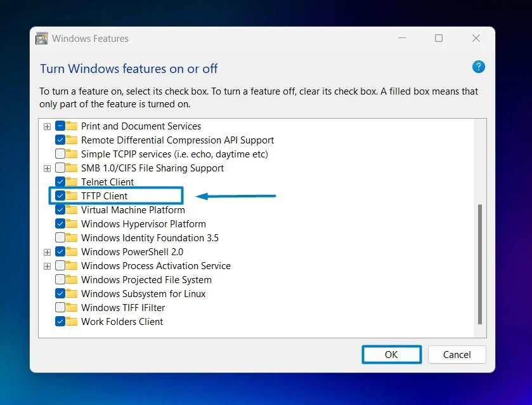
Task: Check the Windows Process Activation Service checkbox
Action: (x=60, y=266)
